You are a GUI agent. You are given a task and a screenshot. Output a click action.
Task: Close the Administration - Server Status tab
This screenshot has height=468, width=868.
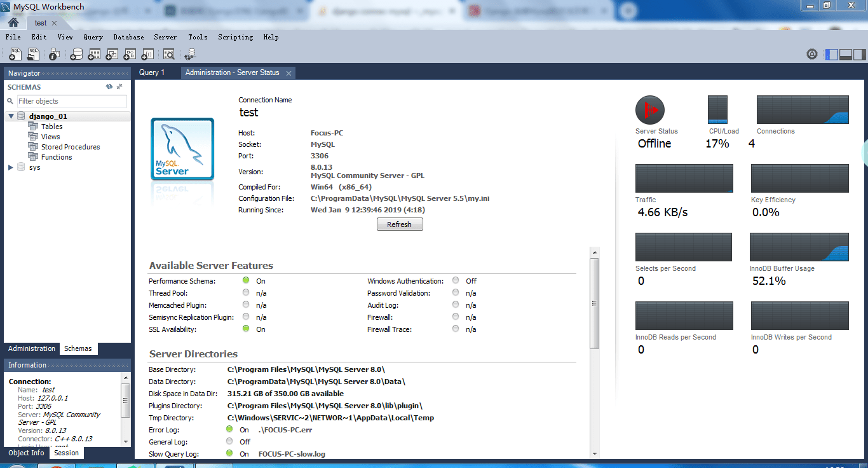click(x=288, y=73)
